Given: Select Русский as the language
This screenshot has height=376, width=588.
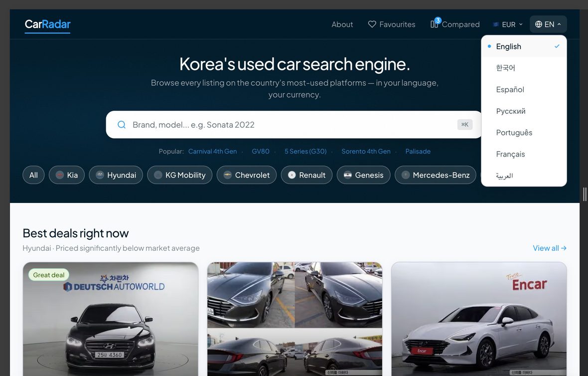Looking at the screenshot, I should [x=524, y=111].
